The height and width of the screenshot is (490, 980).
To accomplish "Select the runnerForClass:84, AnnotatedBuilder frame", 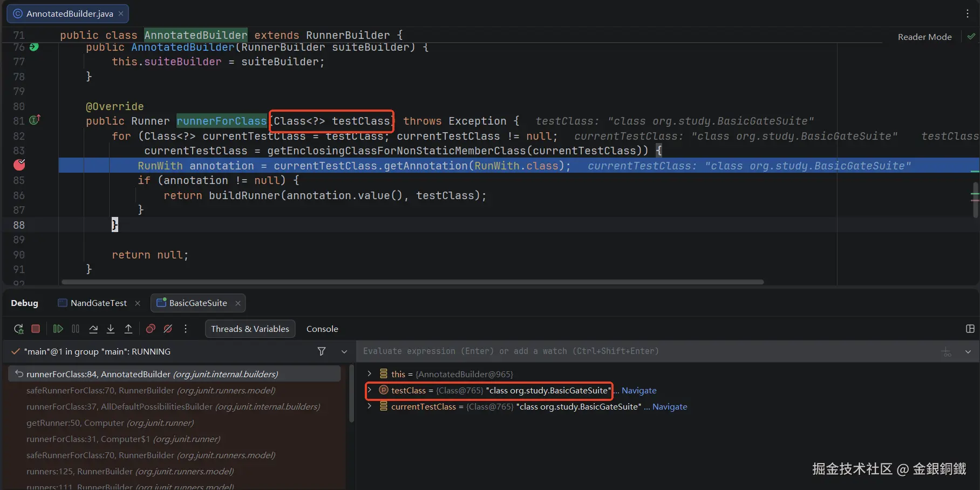I will (174, 374).
